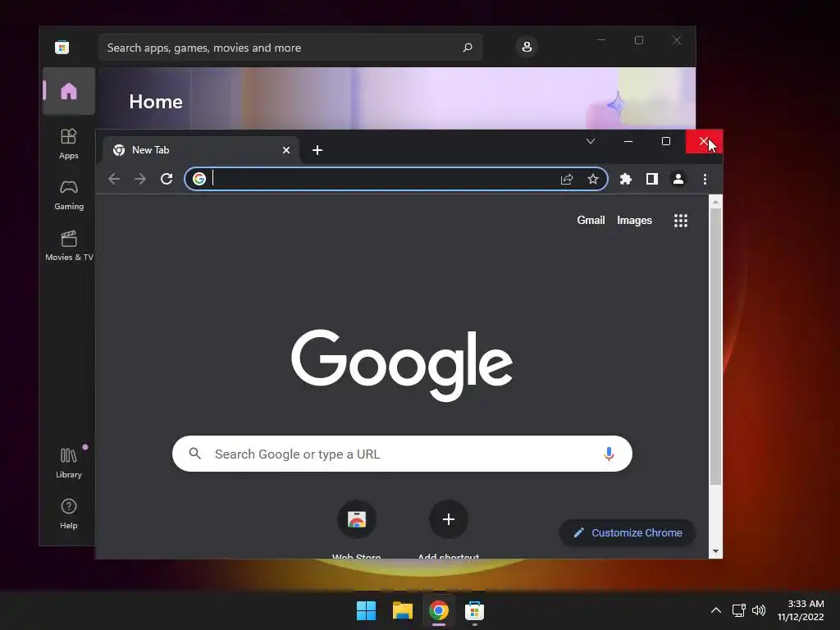Click Chrome icon in taskbar
Viewport: 840px width, 630px height.
coord(438,610)
